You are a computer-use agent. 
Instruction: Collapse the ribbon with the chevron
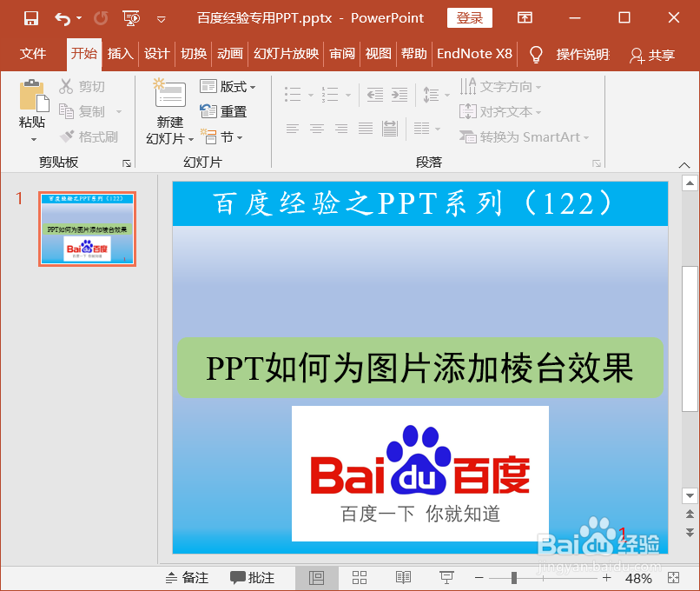point(683,165)
